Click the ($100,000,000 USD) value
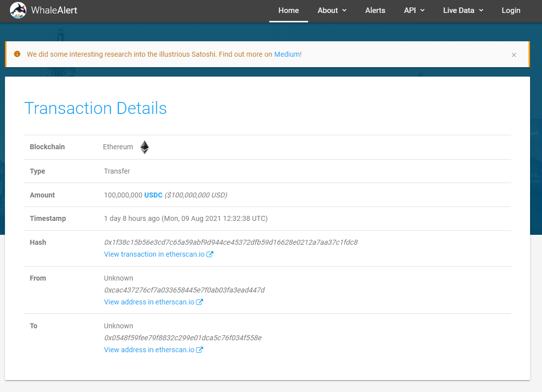542x392 pixels. point(196,195)
